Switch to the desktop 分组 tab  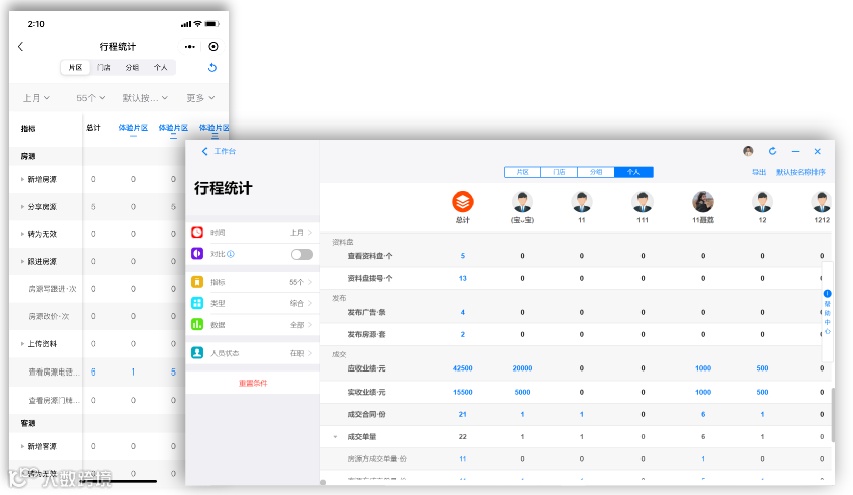coord(596,172)
